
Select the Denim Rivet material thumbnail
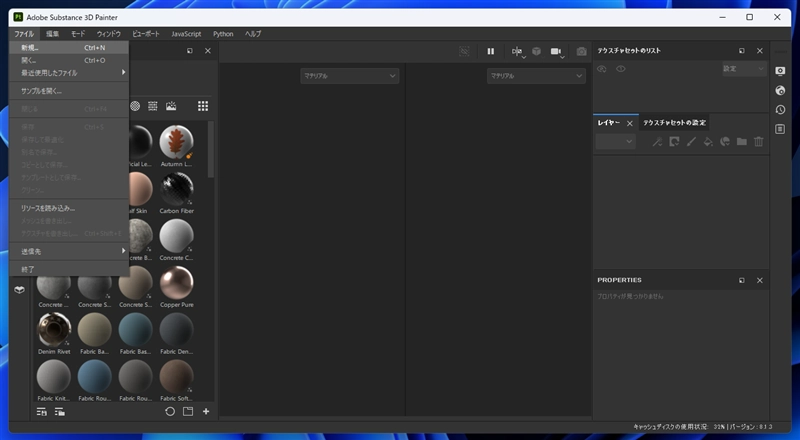pyautogui.click(x=54, y=330)
